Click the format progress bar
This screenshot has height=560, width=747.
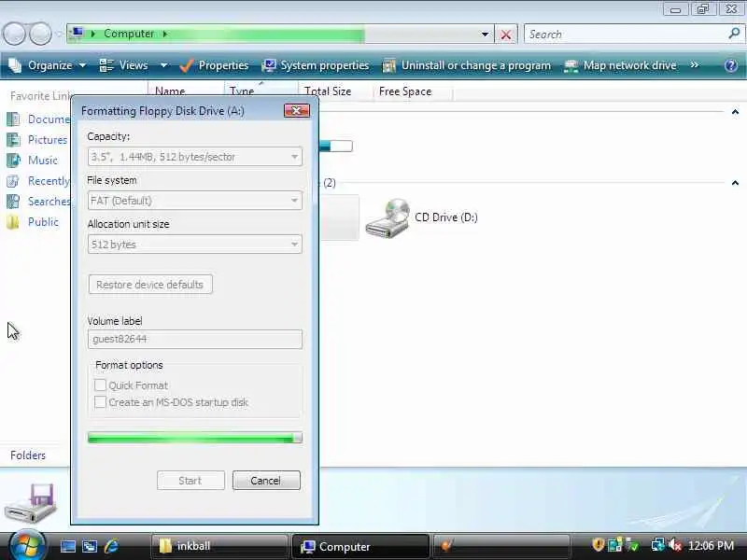[x=195, y=438]
